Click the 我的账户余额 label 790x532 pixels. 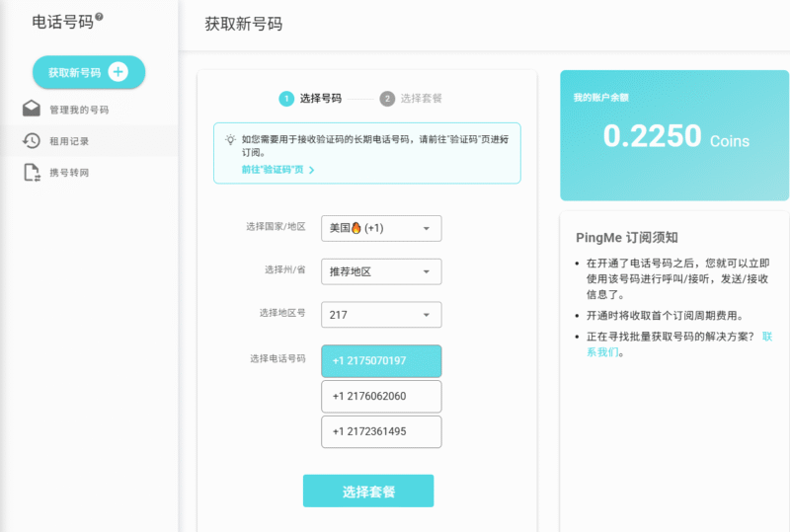click(600, 98)
